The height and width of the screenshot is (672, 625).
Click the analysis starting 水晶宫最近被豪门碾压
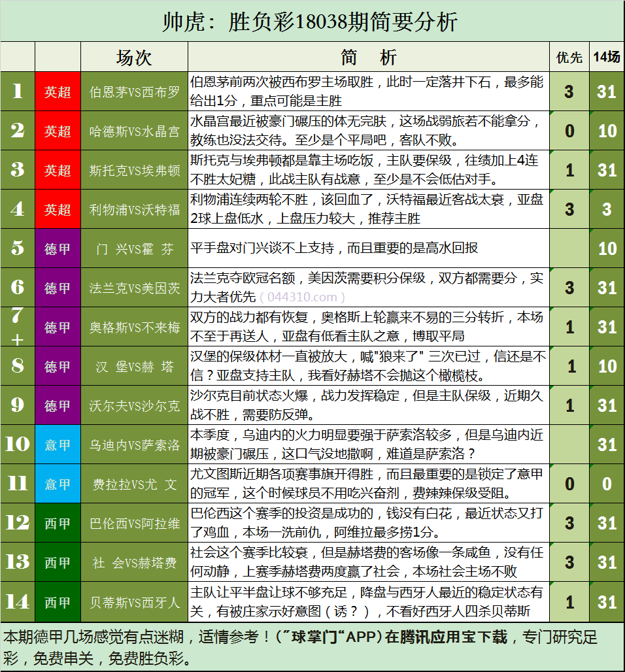coord(369,131)
